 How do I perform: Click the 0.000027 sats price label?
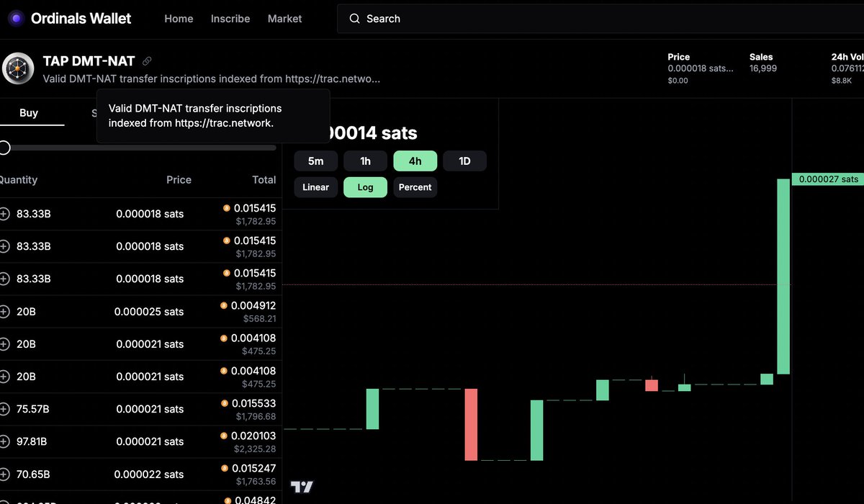827,179
